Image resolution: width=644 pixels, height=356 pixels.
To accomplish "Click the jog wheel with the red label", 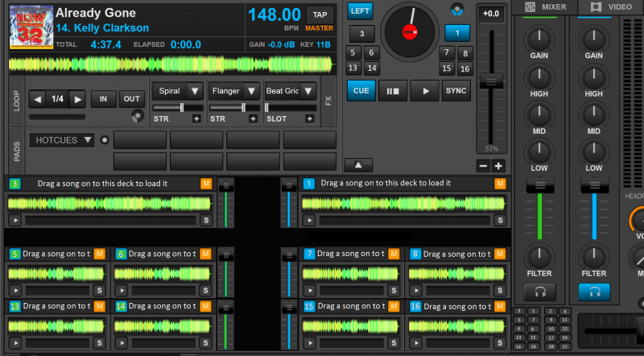I will [x=410, y=32].
